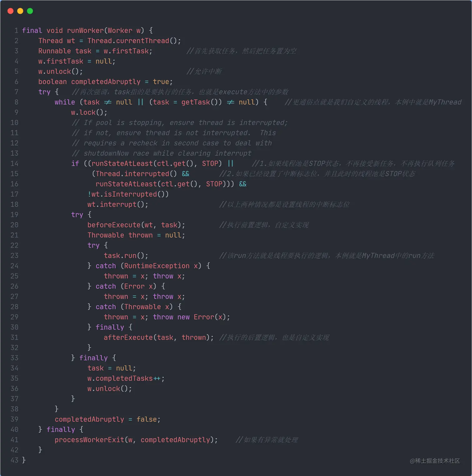The image size is (472, 476).
Task: Click 'runWorker' in the method signature
Action: coord(85,30)
